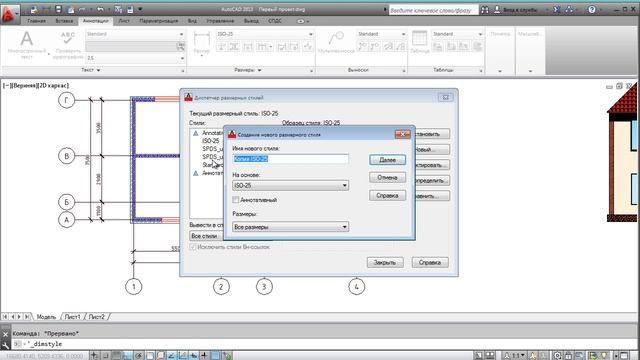640x360 pixels.
Task: Click the Мультивыноска tool
Action: click(x=336, y=43)
